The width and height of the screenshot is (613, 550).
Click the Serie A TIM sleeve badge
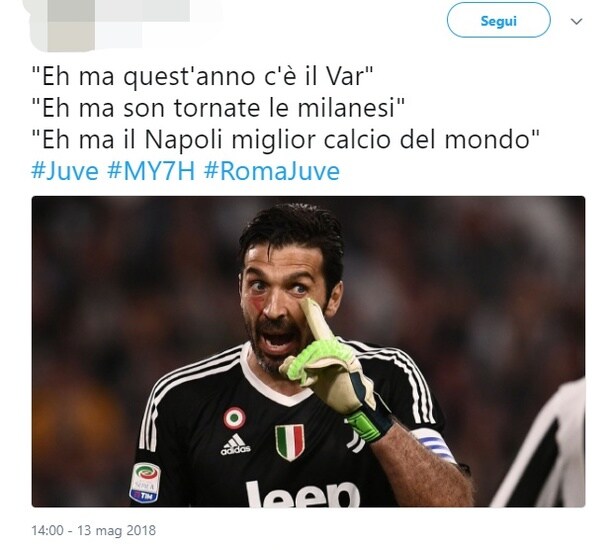145,482
